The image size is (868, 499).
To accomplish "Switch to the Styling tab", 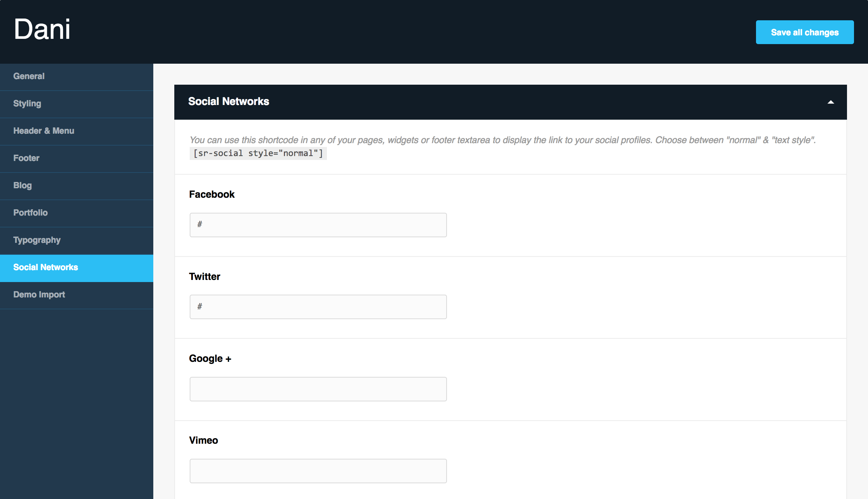I will 77,104.
